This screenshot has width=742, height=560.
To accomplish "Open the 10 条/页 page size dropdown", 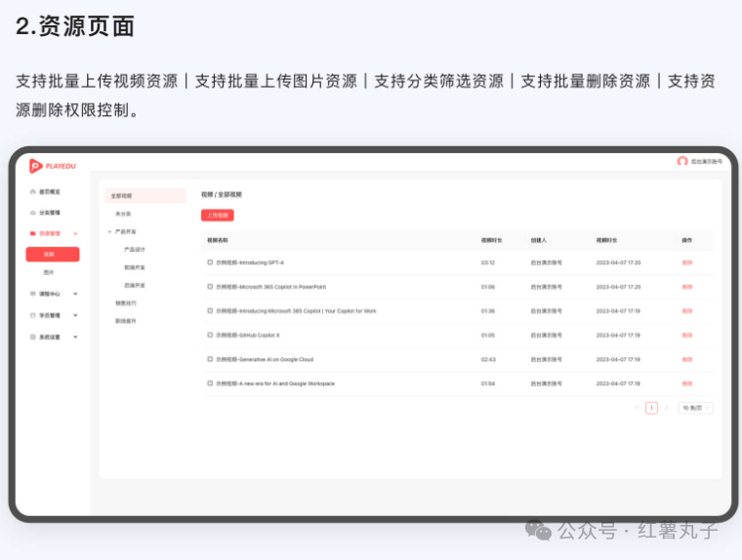I will click(695, 408).
